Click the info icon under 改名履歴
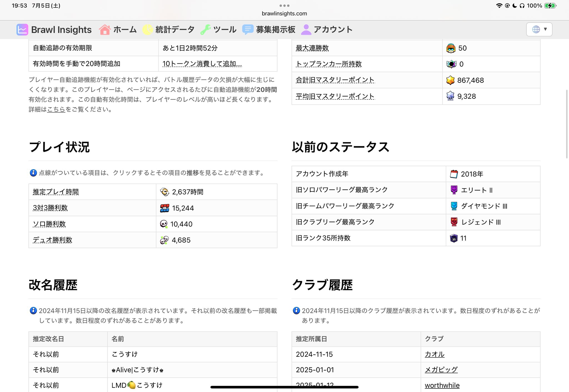This screenshot has height=392, width=569. [x=33, y=310]
